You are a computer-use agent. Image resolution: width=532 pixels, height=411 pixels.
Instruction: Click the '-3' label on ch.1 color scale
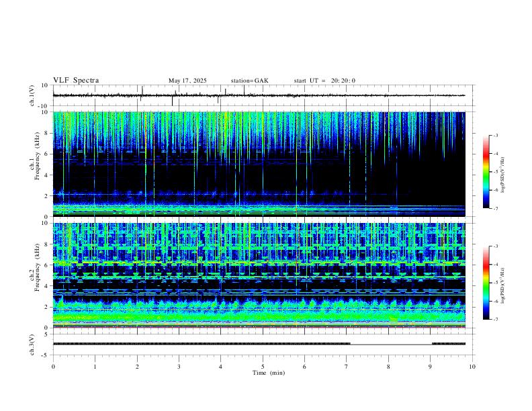tap(496, 135)
